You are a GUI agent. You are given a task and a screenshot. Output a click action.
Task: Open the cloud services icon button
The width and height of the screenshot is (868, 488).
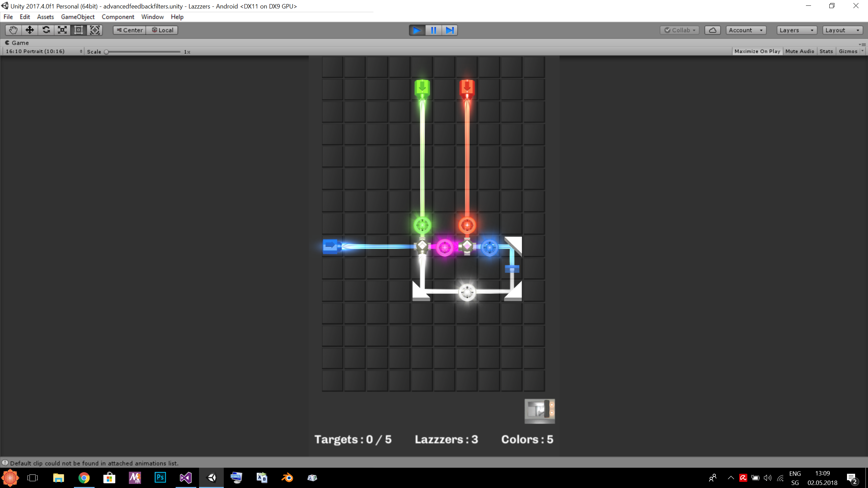712,30
